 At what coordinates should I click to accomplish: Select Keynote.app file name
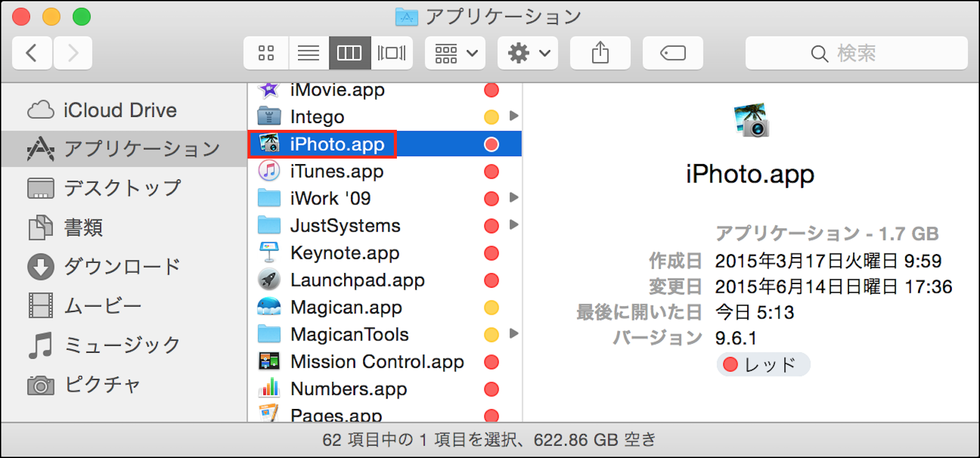click(345, 253)
